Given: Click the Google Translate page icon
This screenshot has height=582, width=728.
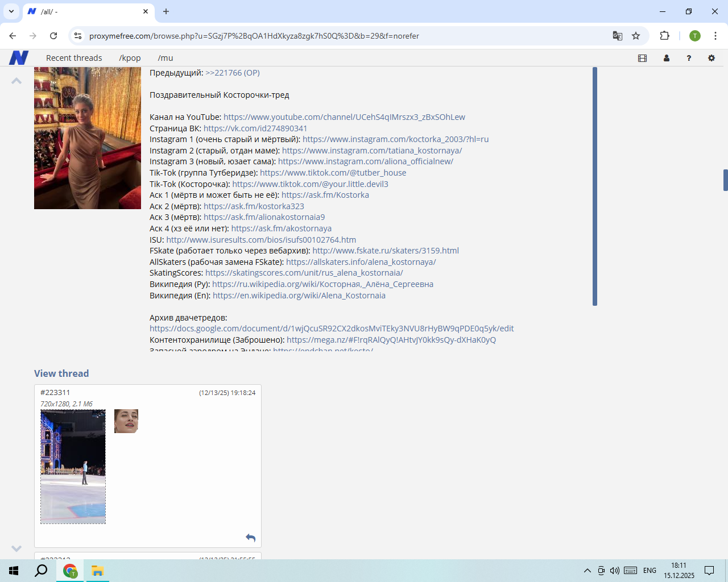Looking at the screenshot, I should coord(618,36).
